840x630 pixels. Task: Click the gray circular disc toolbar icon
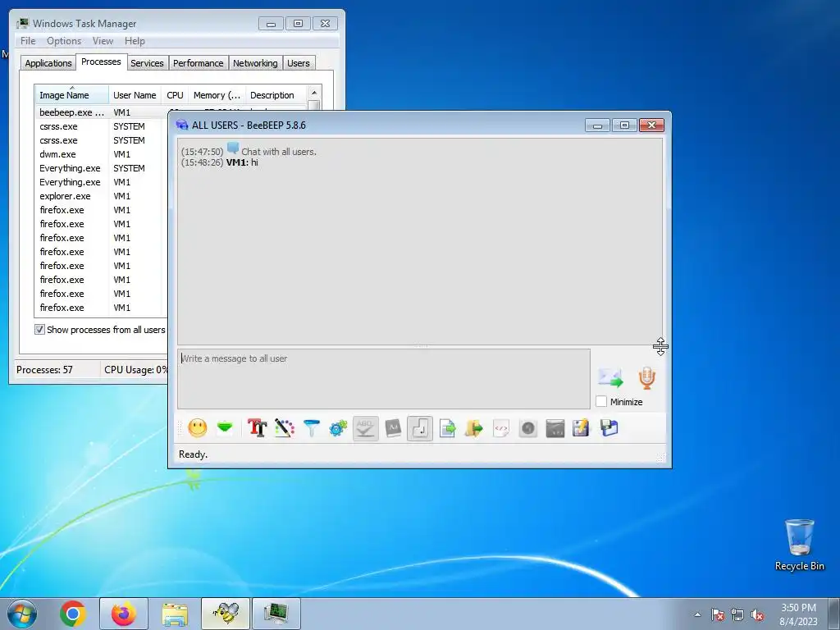pyautogui.click(x=528, y=428)
